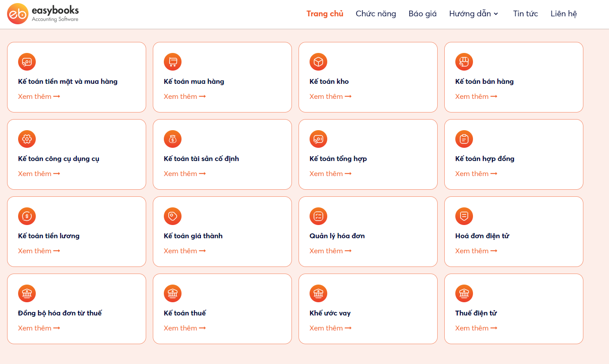Go to the Trang chủ menu item
Screen dimensions: 609x364
[x=325, y=14]
